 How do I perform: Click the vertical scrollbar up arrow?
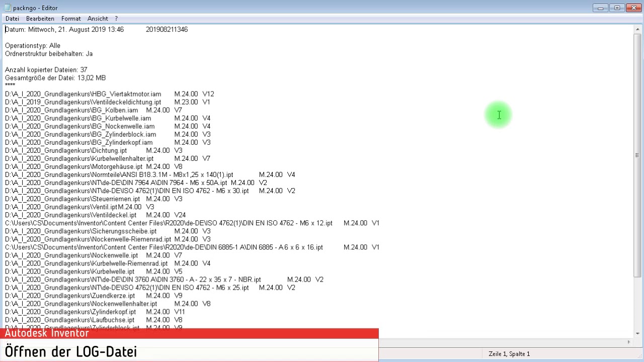637,29
